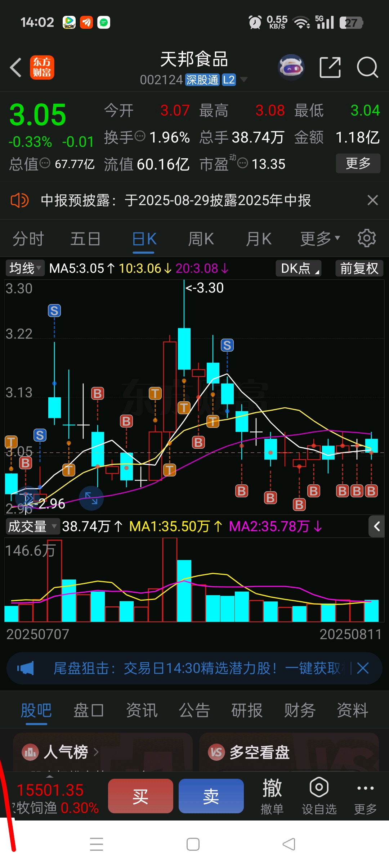Open the 资讯 tab
The height and width of the screenshot is (868, 389).
pyautogui.click(x=142, y=710)
